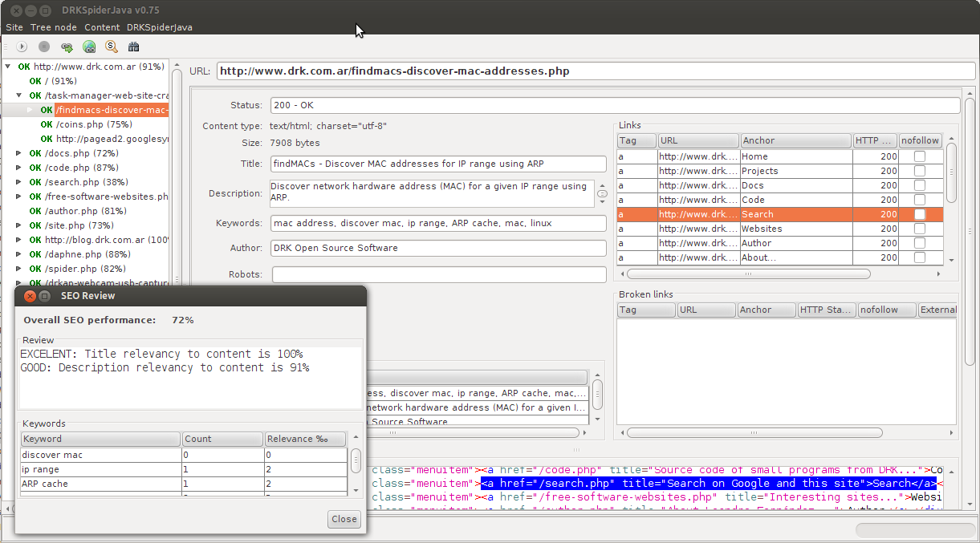This screenshot has width=980, height=543.
Task: Select the Websites row in Links table
Action: [779, 229]
